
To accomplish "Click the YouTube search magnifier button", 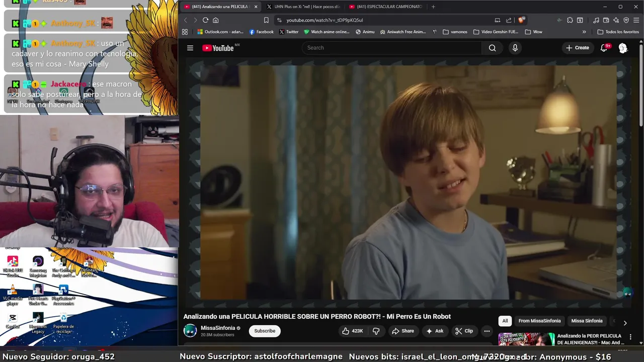I will pyautogui.click(x=492, y=48).
